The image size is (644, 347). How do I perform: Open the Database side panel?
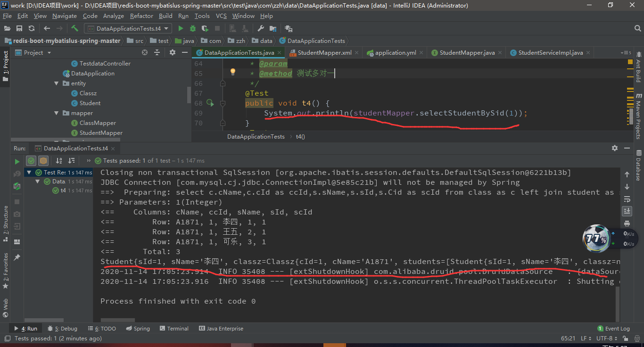click(x=639, y=165)
